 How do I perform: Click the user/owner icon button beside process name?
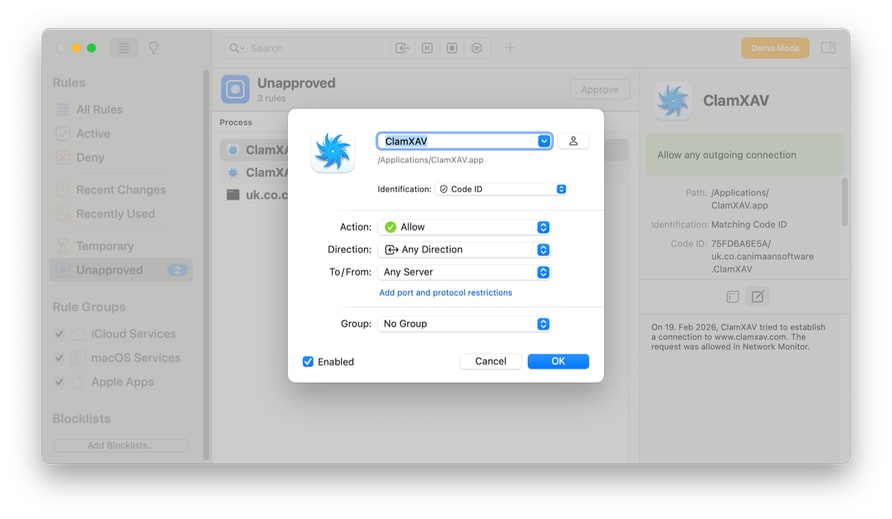573,141
